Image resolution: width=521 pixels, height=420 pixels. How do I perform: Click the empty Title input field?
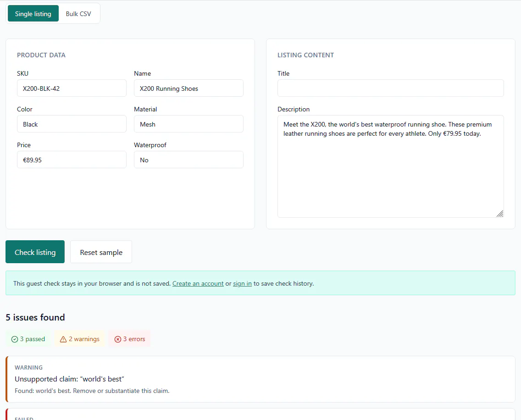click(390, 88)
